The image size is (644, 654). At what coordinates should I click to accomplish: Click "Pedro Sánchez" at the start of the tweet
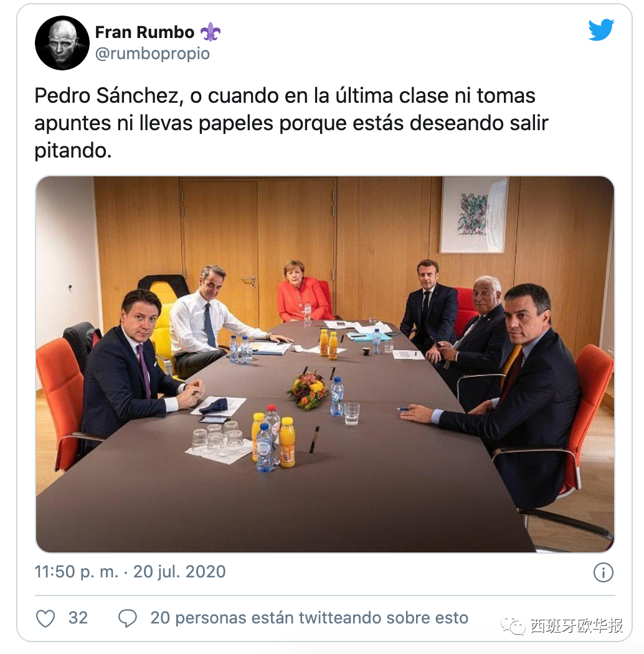(107, 96)
